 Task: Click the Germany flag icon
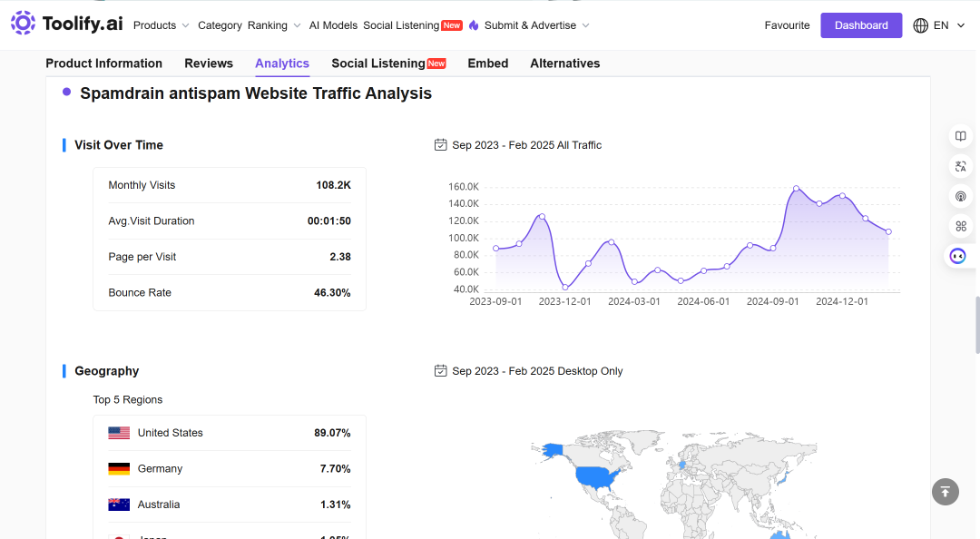119,469
